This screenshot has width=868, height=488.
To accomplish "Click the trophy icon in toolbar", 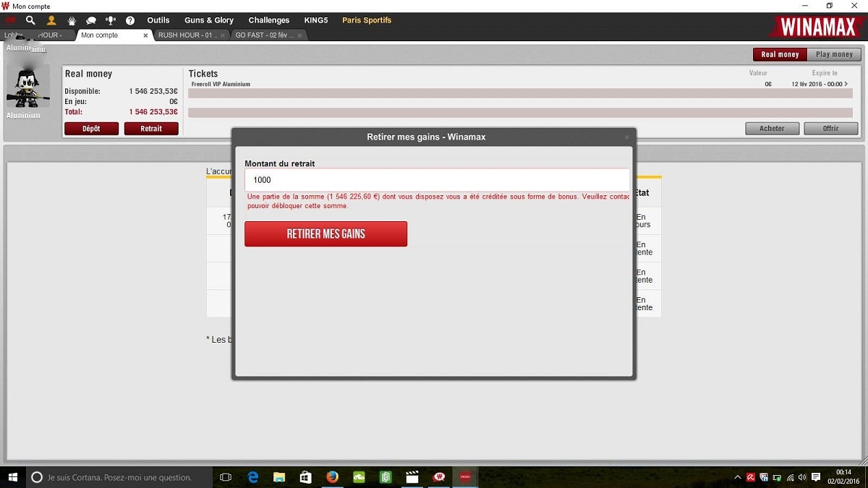I will point(111,20).
